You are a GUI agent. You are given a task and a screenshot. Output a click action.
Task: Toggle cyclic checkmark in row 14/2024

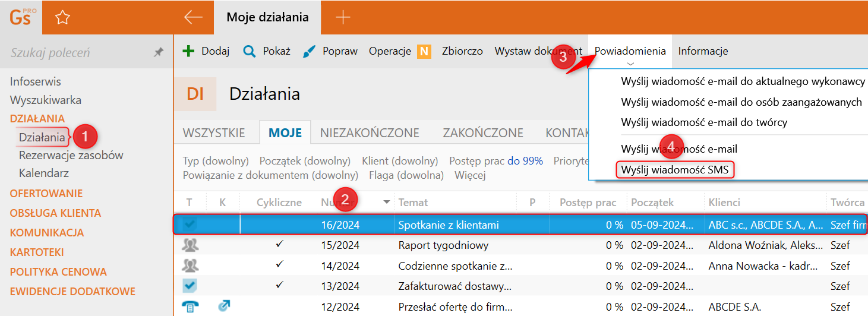[280, 264]
